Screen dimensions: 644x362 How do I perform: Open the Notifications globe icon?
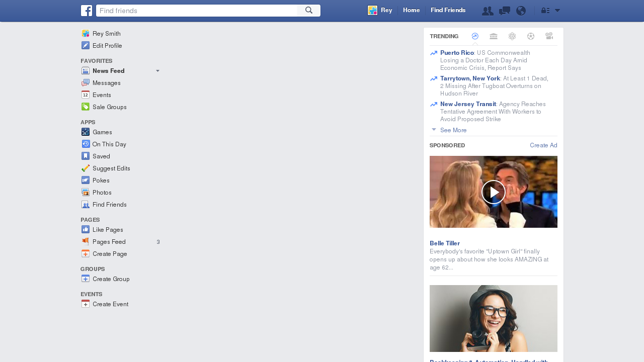click(521, 11)
